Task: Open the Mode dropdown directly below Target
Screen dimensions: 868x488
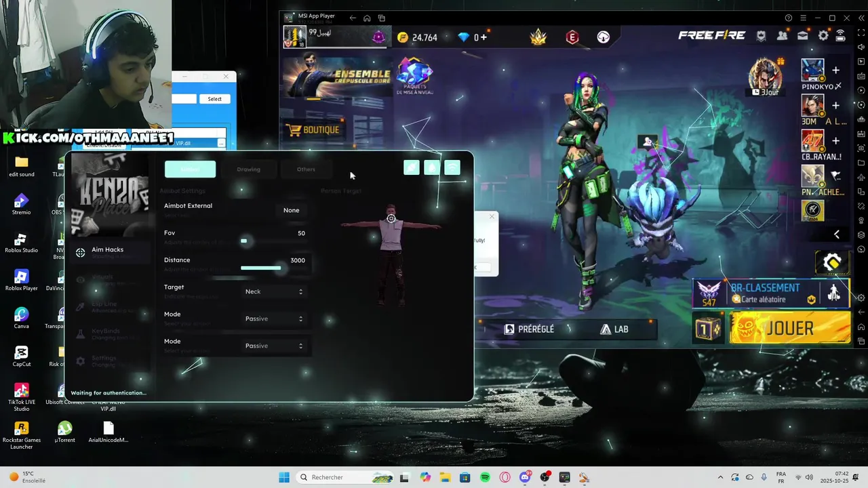Action: [273, 319]
